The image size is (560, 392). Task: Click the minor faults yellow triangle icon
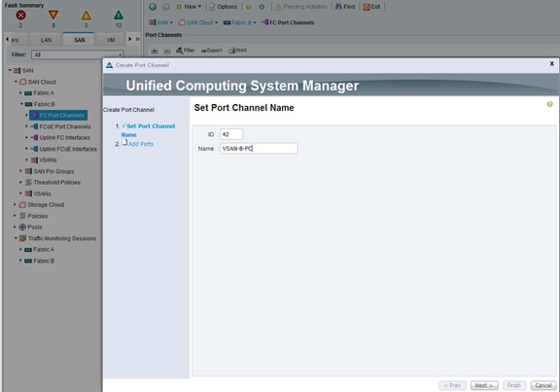pos(87,15)
